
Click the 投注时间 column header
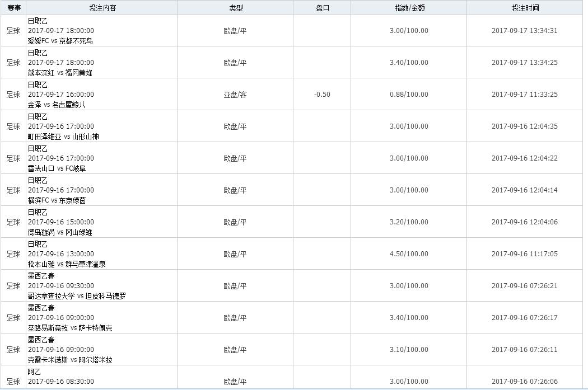coord(525,7)
